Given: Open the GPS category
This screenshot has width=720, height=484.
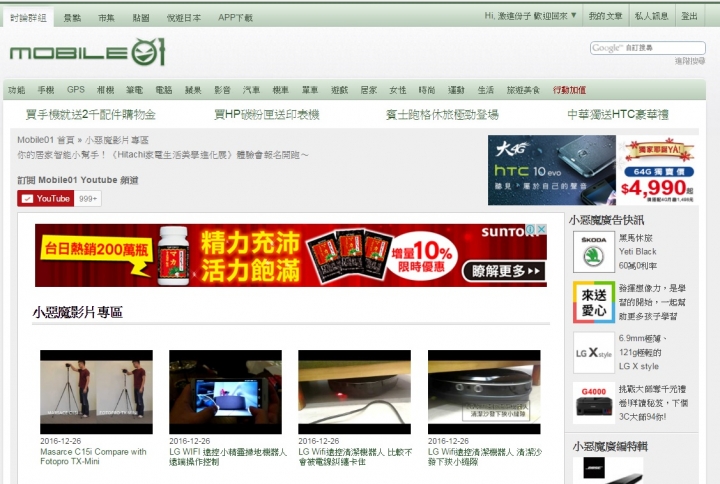Looking at the screenshot, I should (76, 90).
